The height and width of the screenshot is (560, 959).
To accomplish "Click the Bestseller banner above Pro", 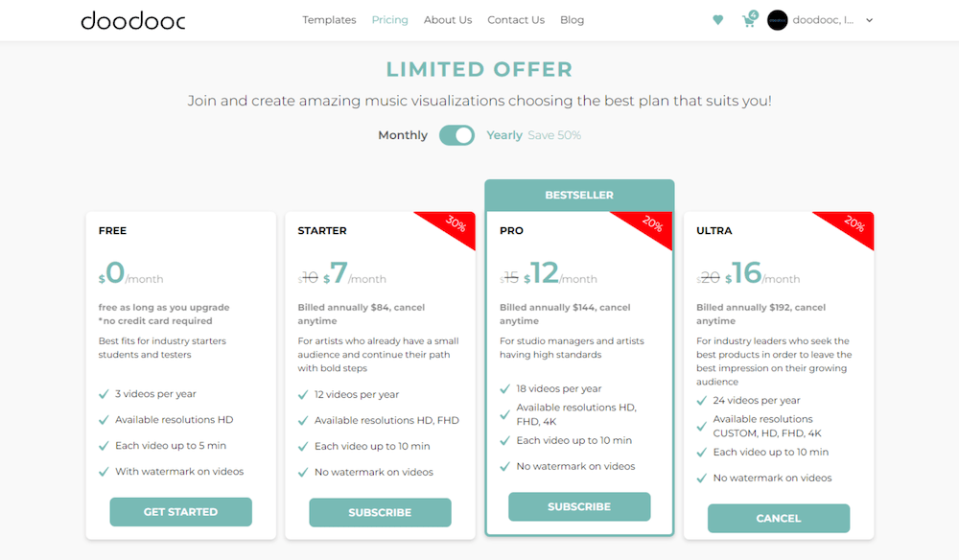I will click(x=579, y=195).
